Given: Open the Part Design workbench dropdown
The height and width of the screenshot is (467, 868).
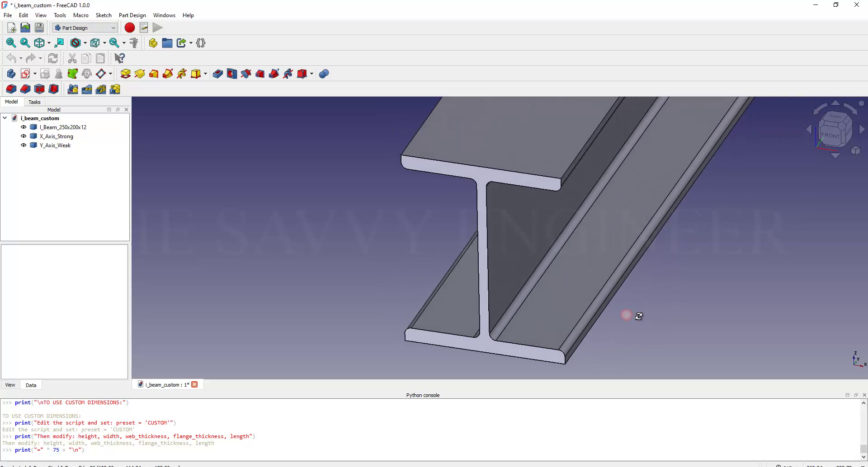Looking at the screenshot, I should [85, 28].
